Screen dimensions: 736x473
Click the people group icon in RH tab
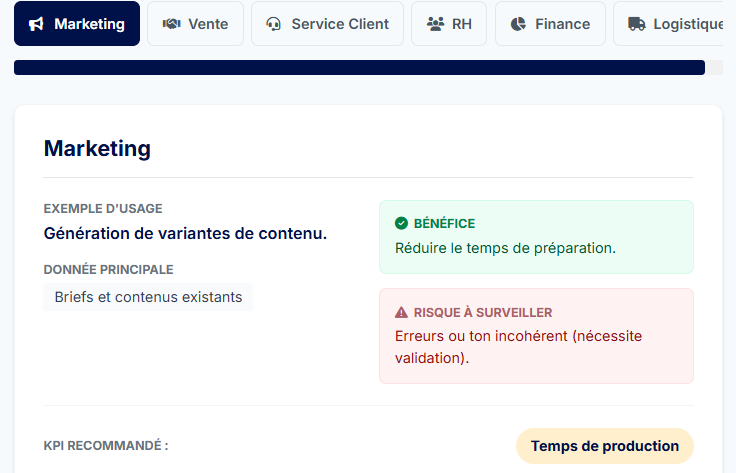436,24
